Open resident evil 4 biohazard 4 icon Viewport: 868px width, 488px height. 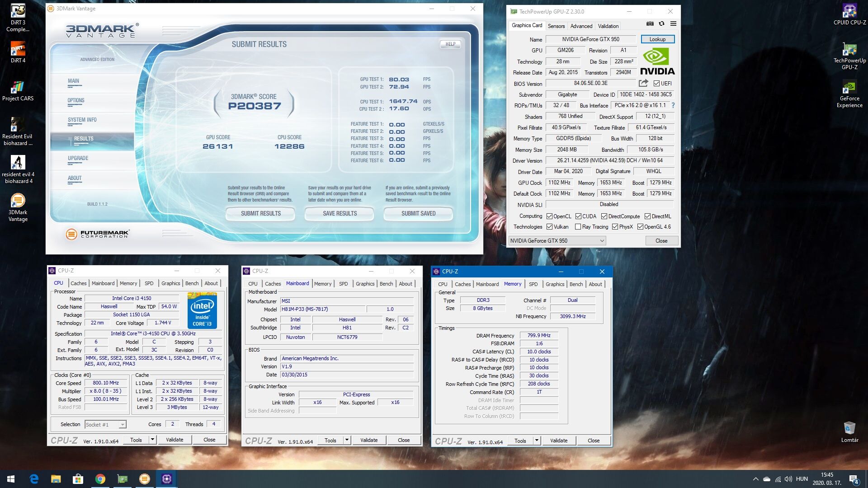pos(18,169)
